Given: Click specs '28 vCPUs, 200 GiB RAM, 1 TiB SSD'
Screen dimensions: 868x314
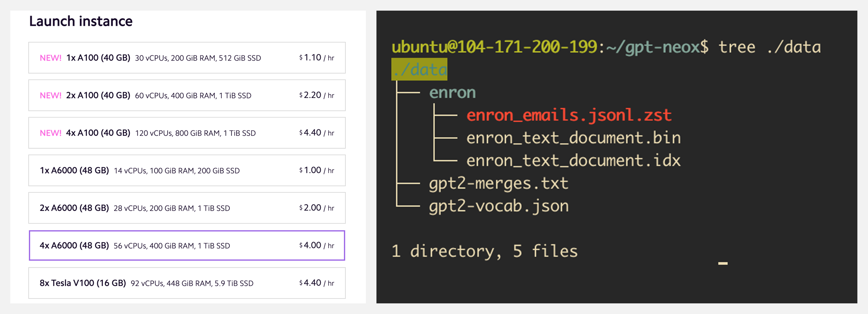Looking at the screenshot, I should click(x=172, y=208).
